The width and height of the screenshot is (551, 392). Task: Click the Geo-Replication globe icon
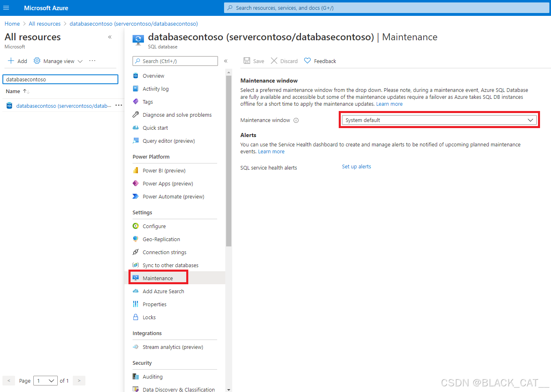(x=136, y=239)
